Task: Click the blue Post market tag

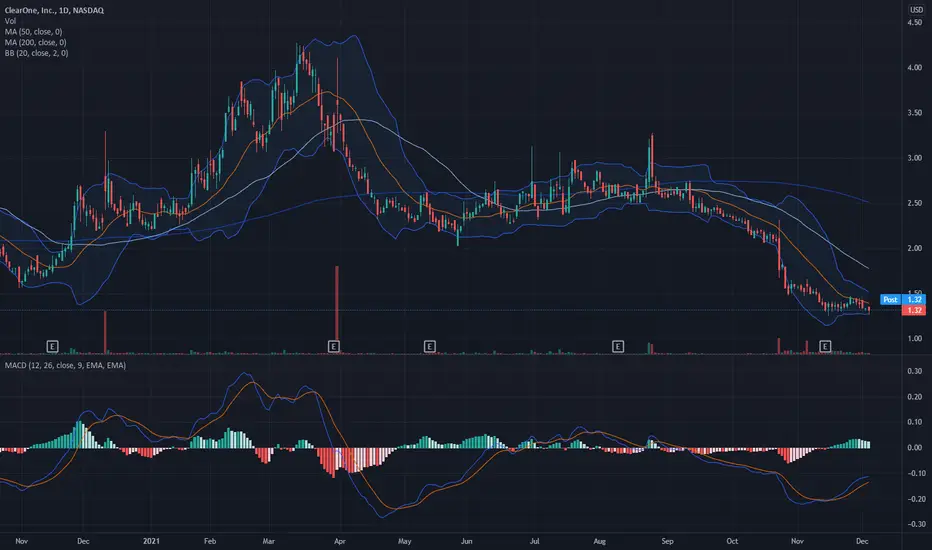Action: (890, 300)
